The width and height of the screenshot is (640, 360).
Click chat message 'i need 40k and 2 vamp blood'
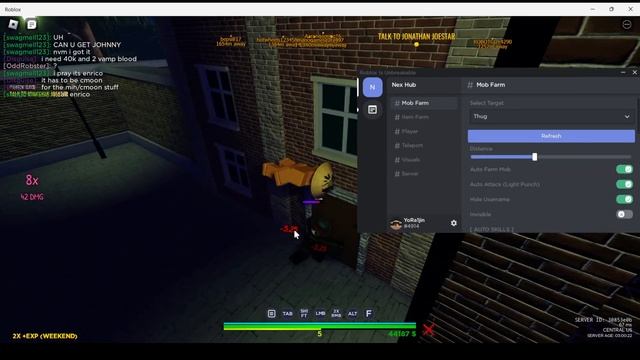coord(89,59)
